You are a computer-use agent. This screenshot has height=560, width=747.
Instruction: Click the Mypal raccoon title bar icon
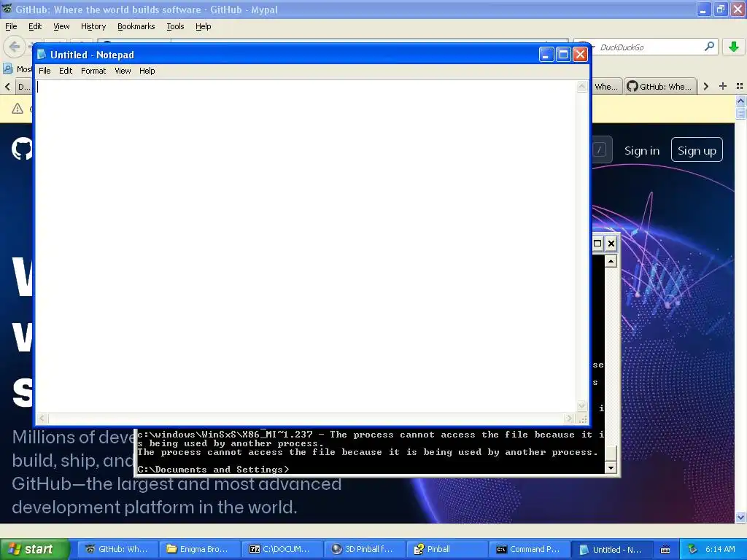(7, 9)
